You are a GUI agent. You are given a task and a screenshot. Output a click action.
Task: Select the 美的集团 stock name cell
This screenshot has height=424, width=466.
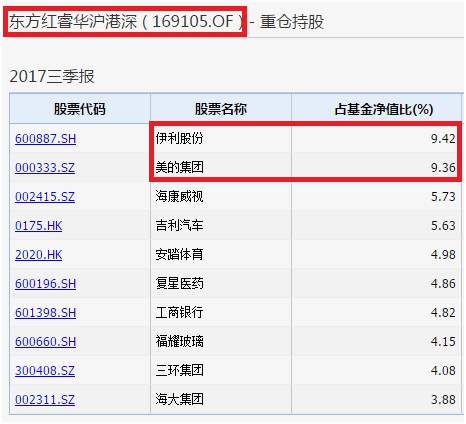pyautogui.click(x=221, y=167)
